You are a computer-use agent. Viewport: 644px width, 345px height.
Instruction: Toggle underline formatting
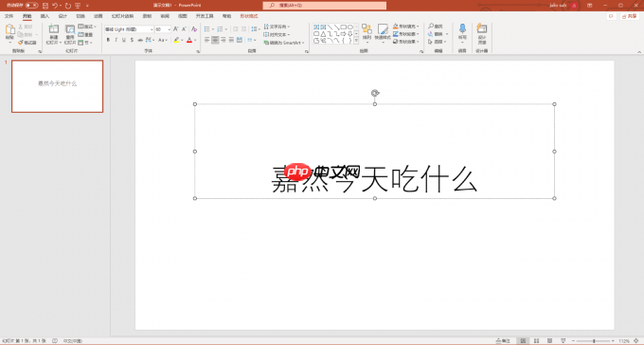[124, 40]
